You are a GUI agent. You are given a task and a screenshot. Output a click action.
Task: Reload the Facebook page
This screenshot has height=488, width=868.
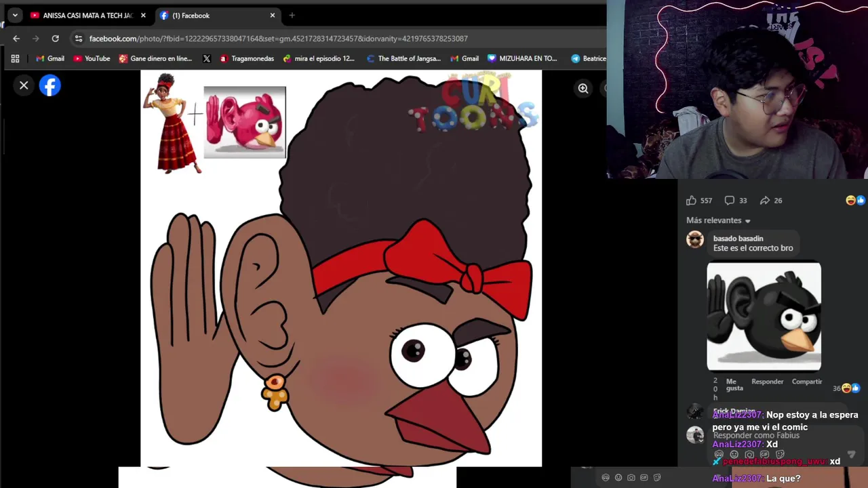[56, 39]
